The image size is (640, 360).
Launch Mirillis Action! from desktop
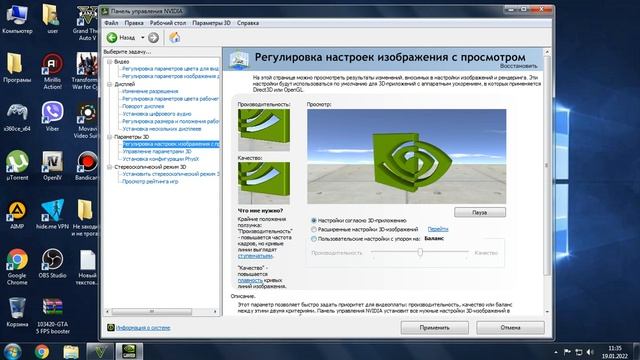[52, 71]
